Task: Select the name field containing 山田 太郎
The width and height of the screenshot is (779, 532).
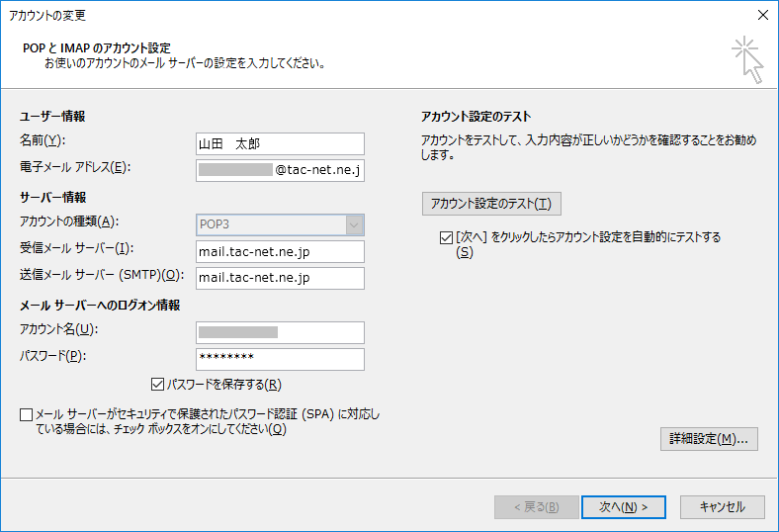Action: tap(280, 144)
